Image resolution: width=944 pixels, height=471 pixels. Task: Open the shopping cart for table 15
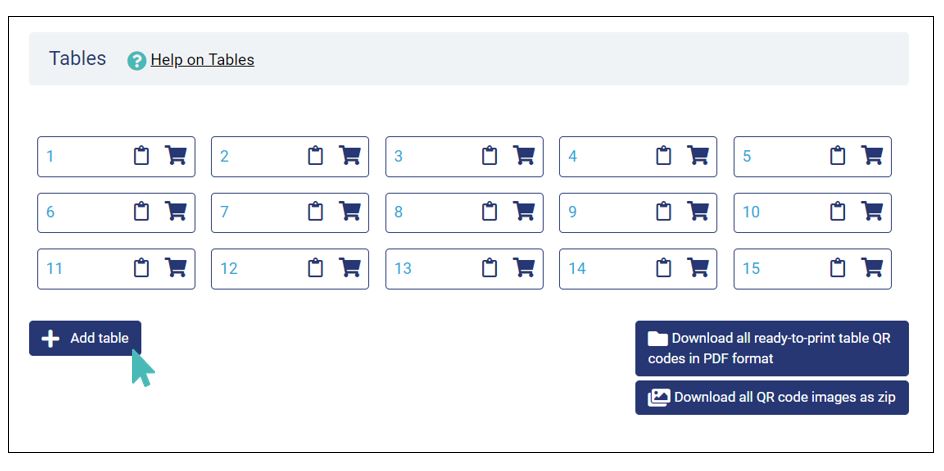(872, 267)
